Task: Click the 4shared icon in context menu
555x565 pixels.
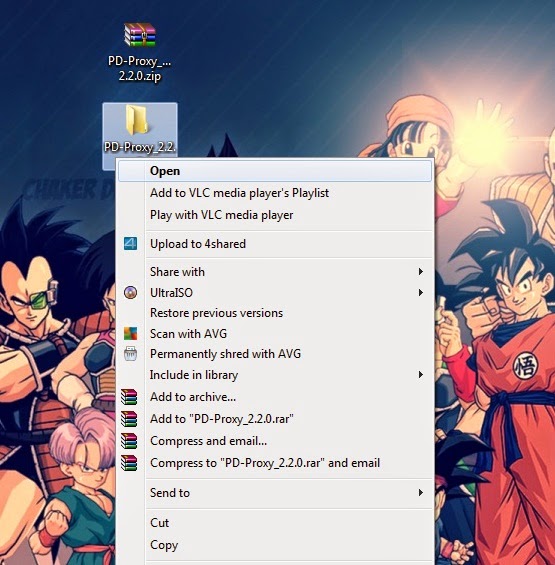Action: pos(130,244)
